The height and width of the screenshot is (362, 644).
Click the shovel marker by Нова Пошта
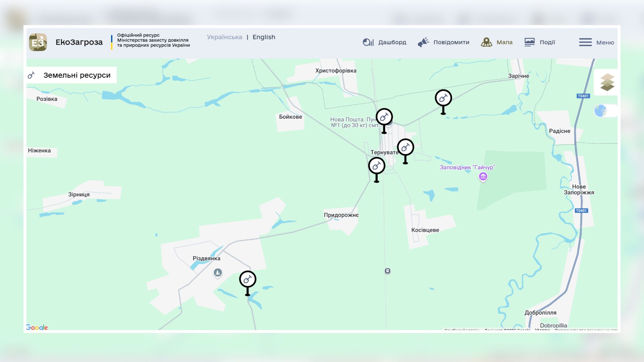384,117
